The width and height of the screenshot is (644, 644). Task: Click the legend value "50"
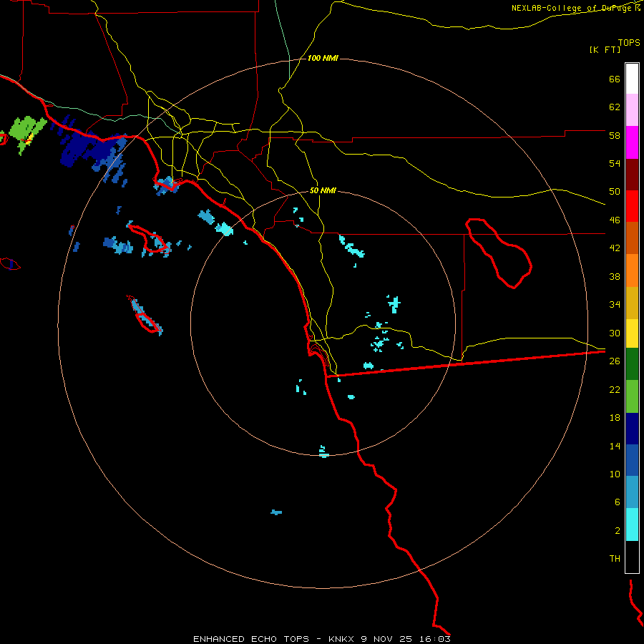[x=615, y=191]
